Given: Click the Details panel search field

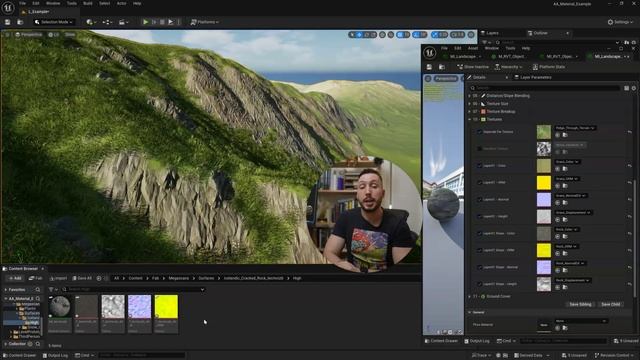Looking at the screenshot, I should (545, 88).
